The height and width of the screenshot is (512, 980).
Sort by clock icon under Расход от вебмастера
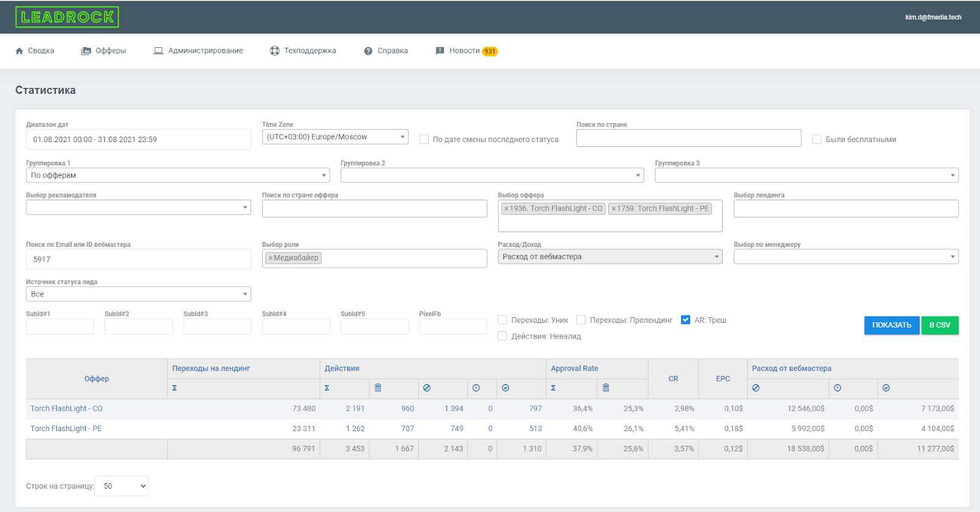pyautogui.click(x=837, y=388)
